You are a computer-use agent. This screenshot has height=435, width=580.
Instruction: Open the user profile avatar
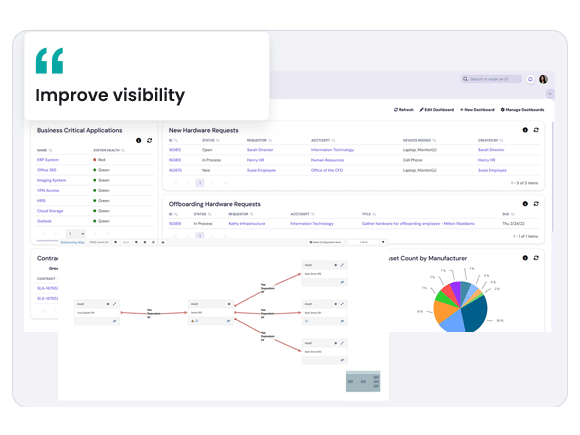(543, 79)
